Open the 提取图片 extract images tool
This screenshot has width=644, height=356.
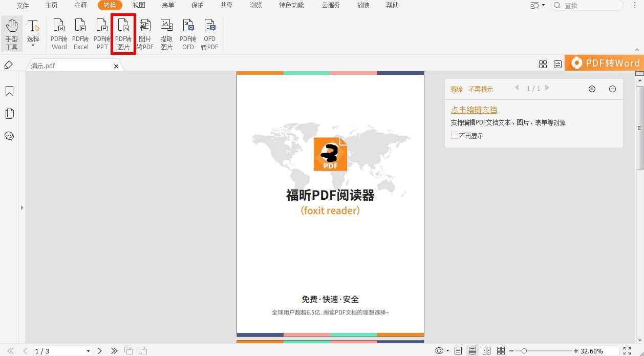[166, 32]
